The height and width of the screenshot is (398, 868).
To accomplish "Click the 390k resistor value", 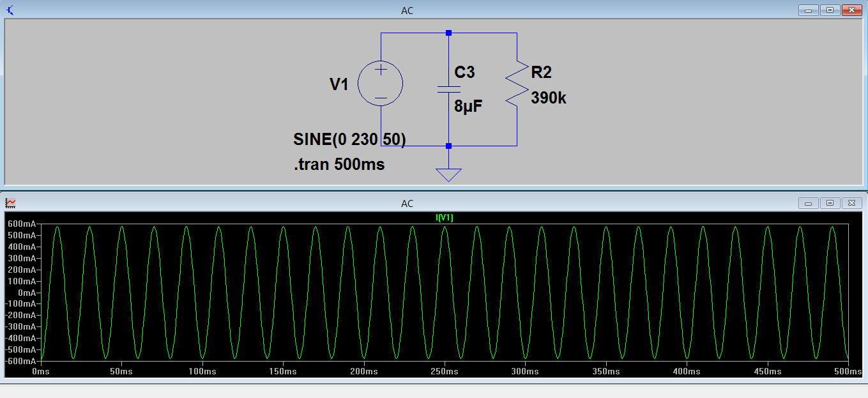I will pos(549,98).
